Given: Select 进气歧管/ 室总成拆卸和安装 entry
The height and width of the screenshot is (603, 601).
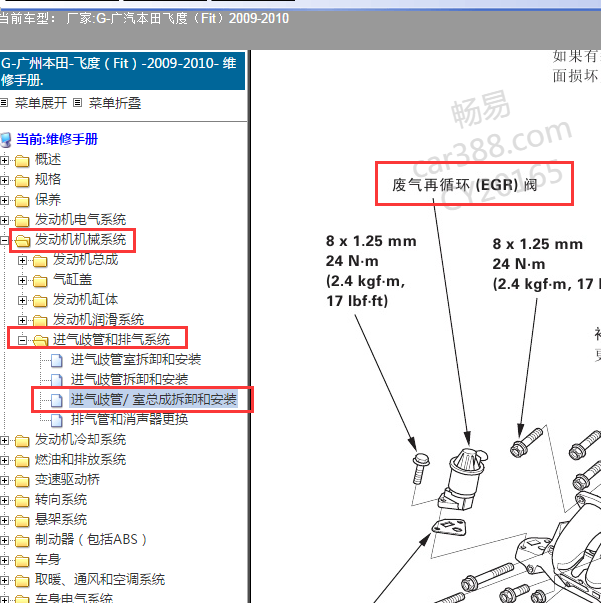Looking at the screenshot, I should pos(153,400).
